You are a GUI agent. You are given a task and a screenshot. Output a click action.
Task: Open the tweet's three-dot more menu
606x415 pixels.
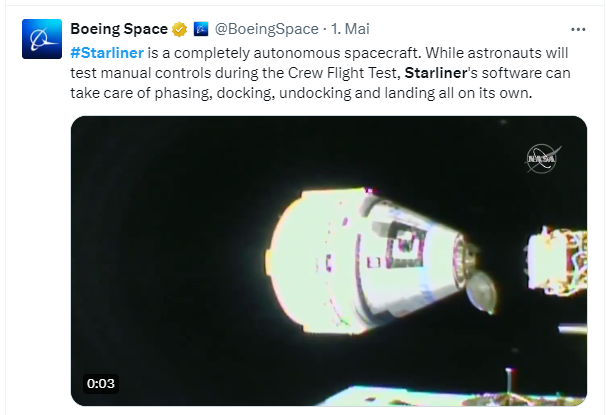(579, 28)
